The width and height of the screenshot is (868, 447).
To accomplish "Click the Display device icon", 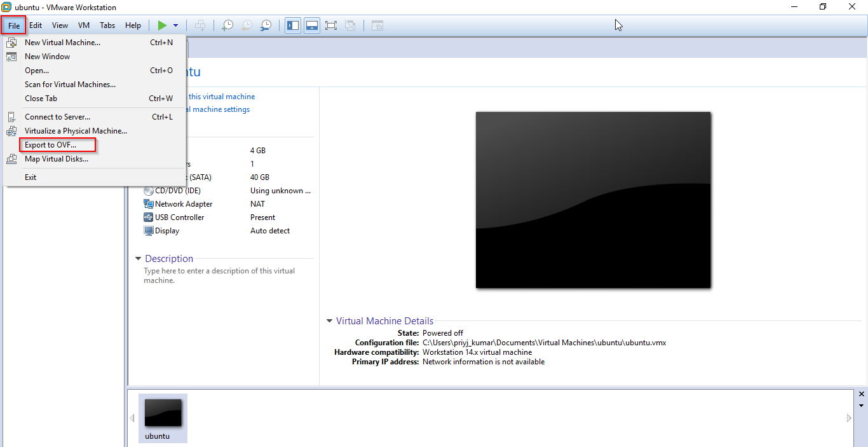I will [149, 231].
